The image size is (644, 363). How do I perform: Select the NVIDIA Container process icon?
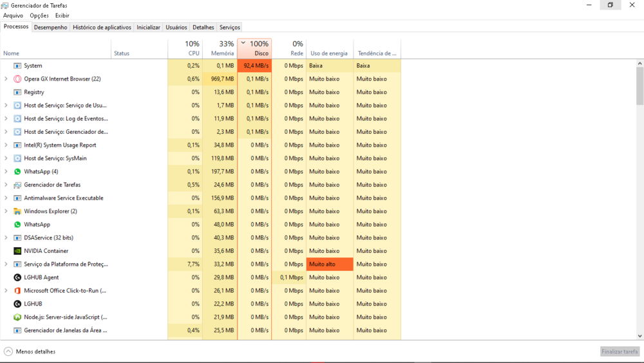[17, 251]
